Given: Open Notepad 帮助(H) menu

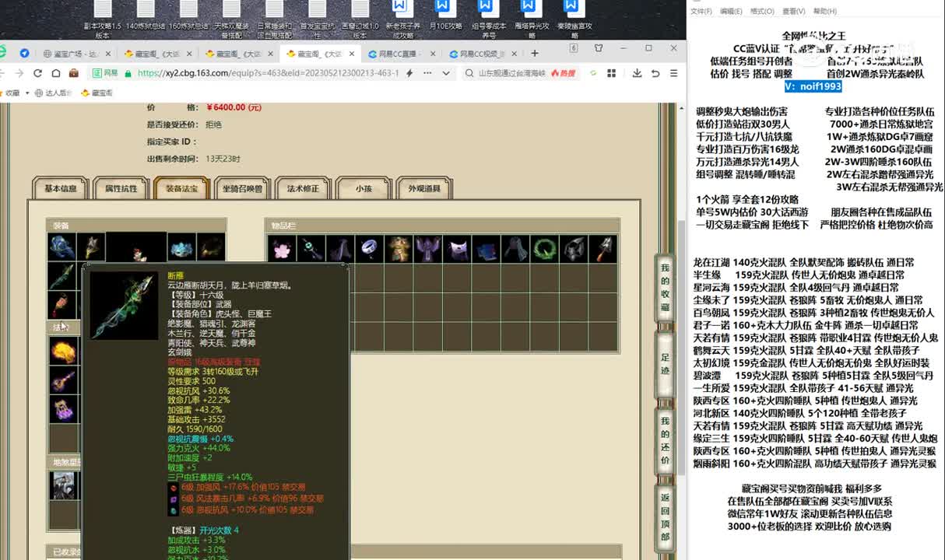Looking at the screenshot, I should point(825,11).
